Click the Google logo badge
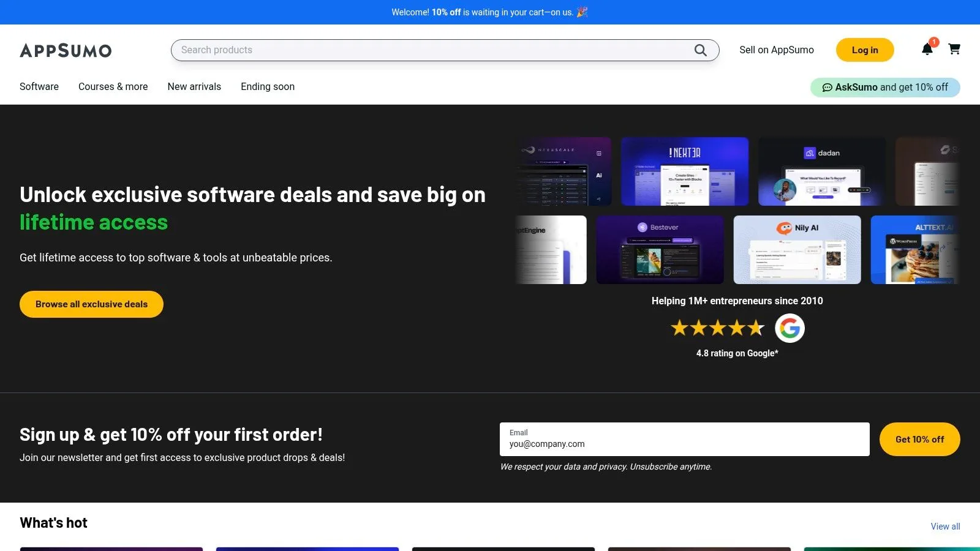This screenshot has width=980, height=551. click(x=790, y=328)
